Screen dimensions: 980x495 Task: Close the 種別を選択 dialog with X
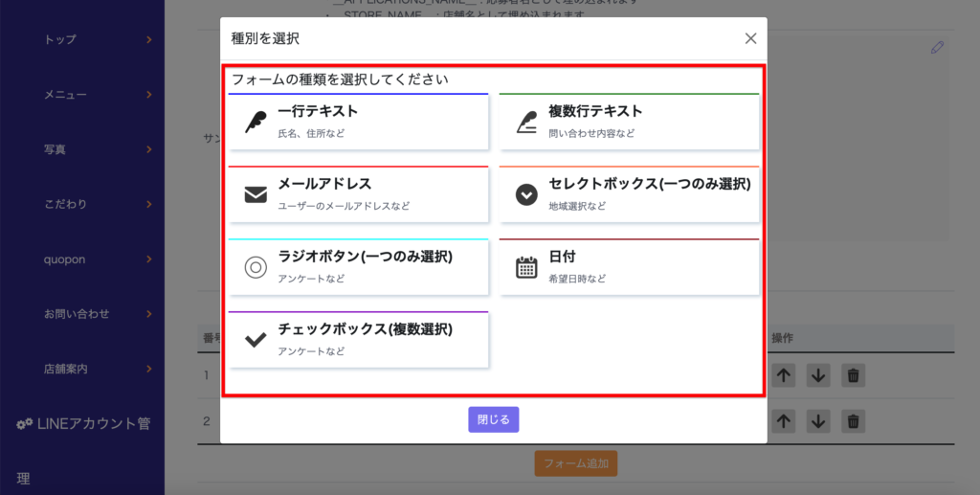tap(750, 38)
